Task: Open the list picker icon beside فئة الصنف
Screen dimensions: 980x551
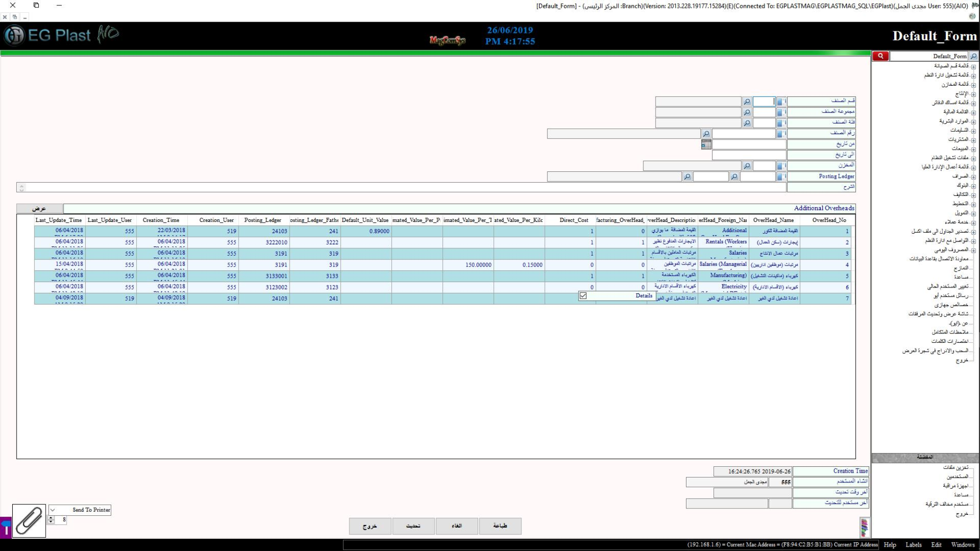Action: coord(781,123)
